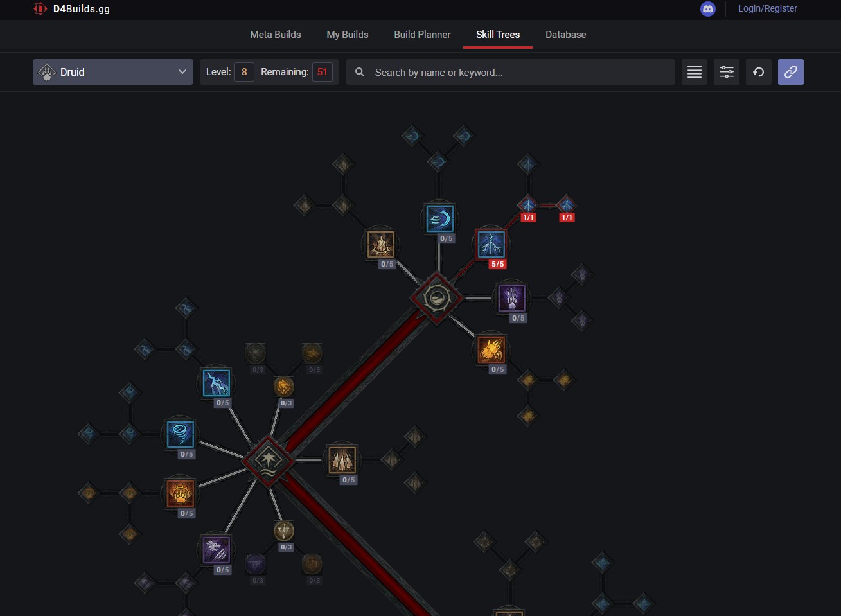Open the Database tab
Viewport: 841px width, 616px height.
[x=566, y=35]
